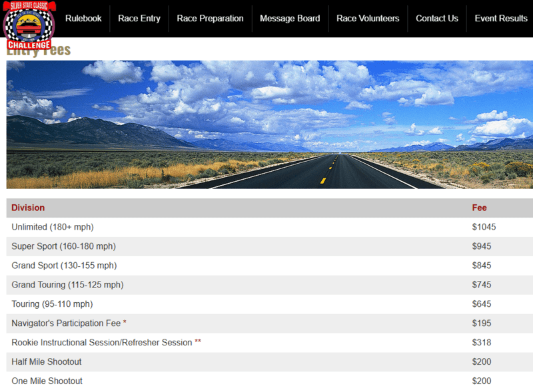Click the Silver State Classic Challenge logo
The width and height of the screenshot is (533, 392).
tap(29, 25)
